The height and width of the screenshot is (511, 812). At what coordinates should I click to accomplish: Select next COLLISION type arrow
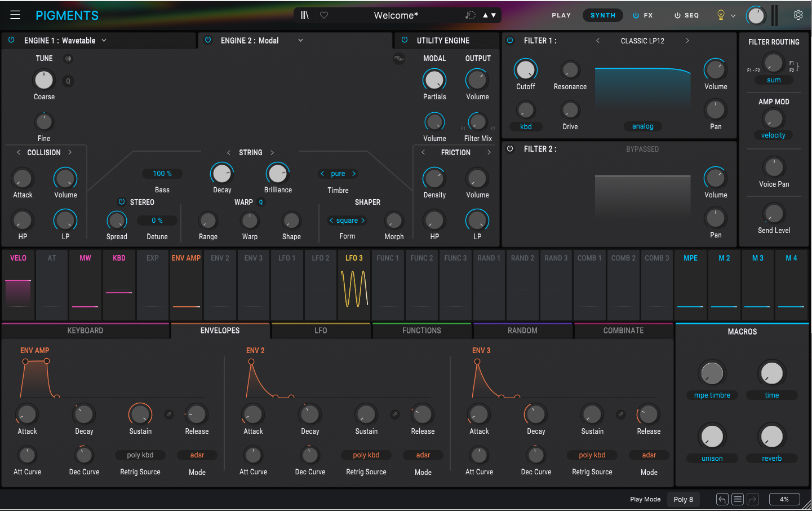pyautogui.click(x=70, y=152)
